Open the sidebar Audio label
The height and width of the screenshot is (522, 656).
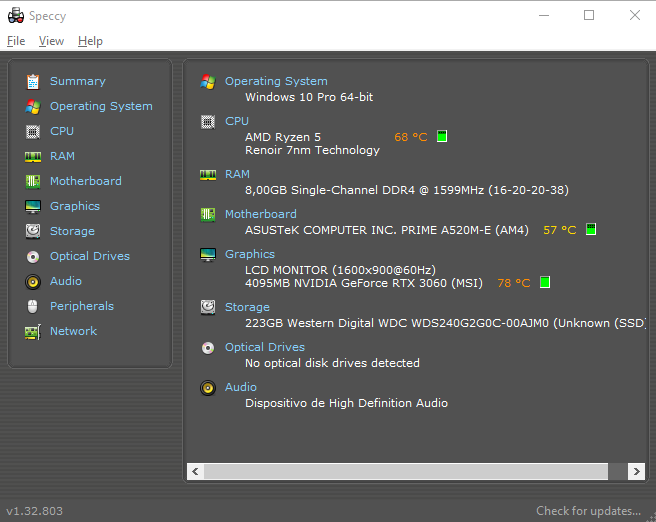tap(66, 281)
